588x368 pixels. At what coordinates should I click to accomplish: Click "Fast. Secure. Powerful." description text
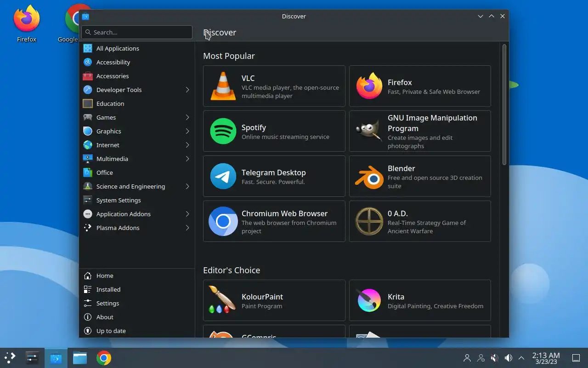[x=273, y=182]
